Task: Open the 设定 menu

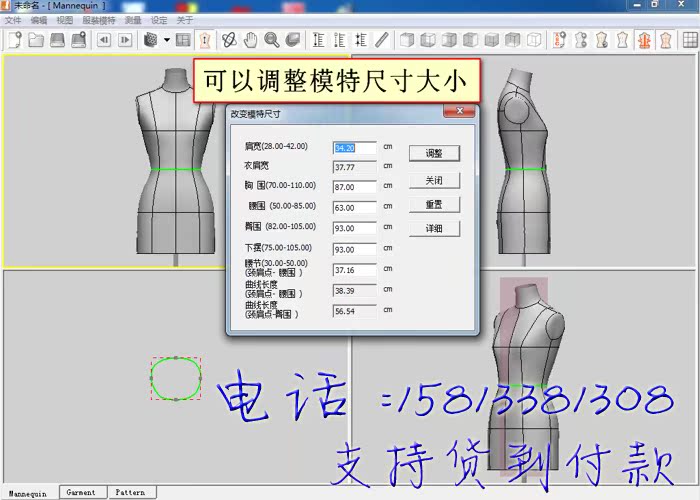Action: [159, 20]
